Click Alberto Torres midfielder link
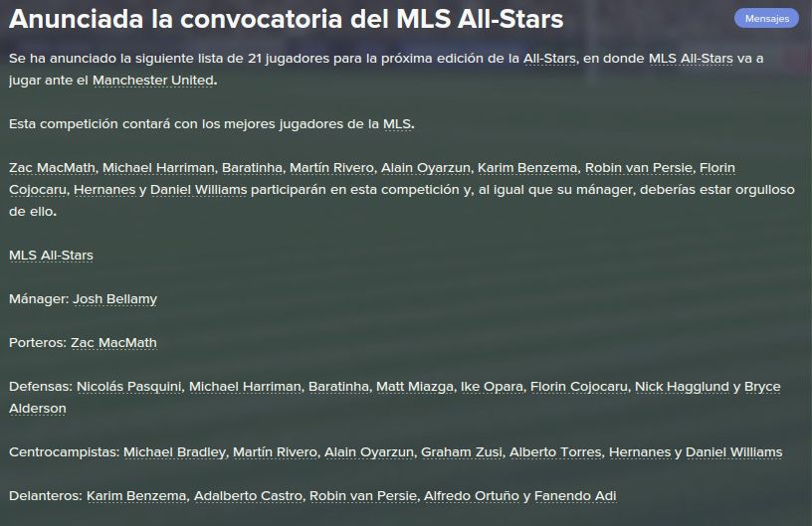 555,452
